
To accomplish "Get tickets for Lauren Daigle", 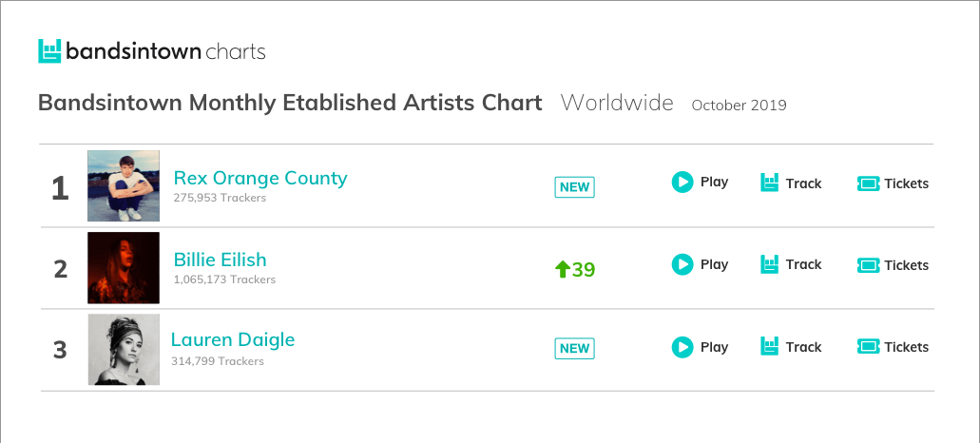I will (893, 347).
